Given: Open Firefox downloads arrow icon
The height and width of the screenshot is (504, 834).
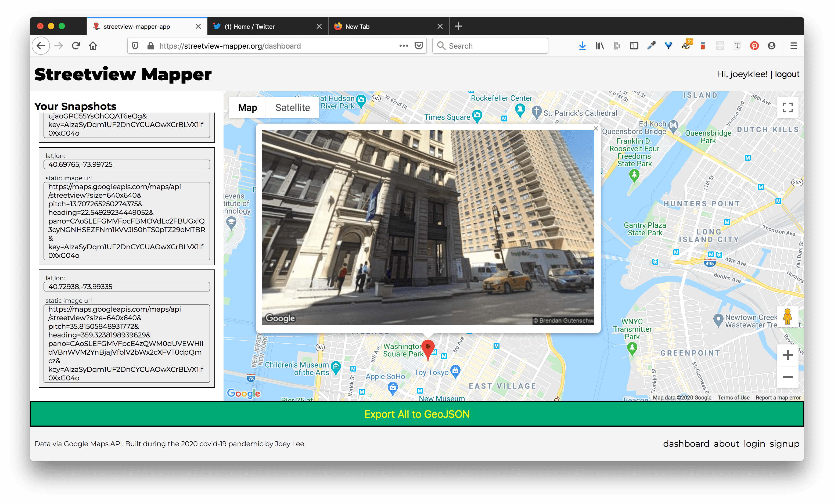Looking at the screenshot, I should click(x=582, y=46).
